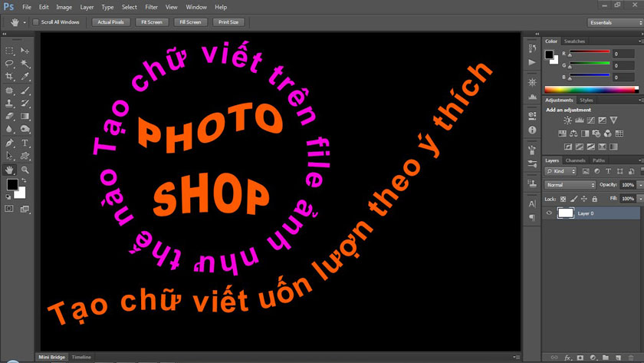Select the Brush tool
Image resolution: width=644 pixels, height=363 pixels.
coord(25,91)
